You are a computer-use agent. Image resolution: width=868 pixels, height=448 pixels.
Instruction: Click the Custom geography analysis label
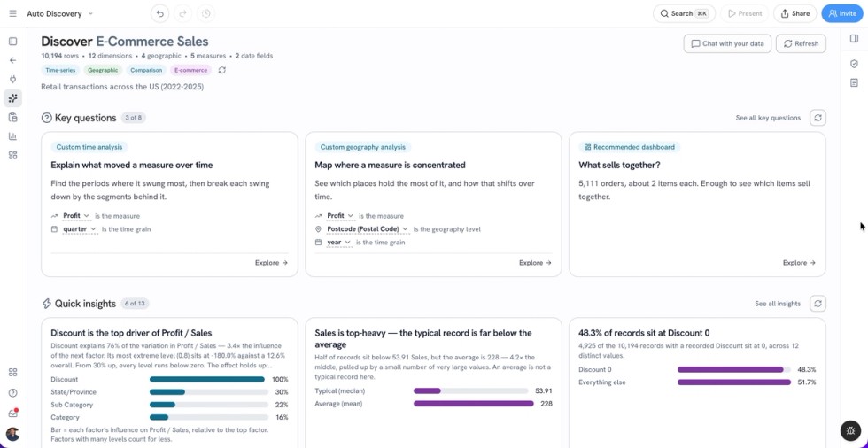[362, 147]
